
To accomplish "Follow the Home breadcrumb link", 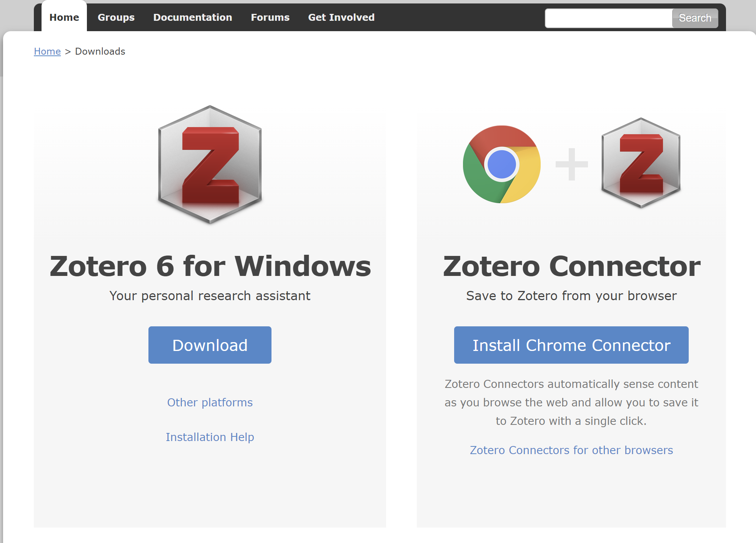I will (47, 51).
